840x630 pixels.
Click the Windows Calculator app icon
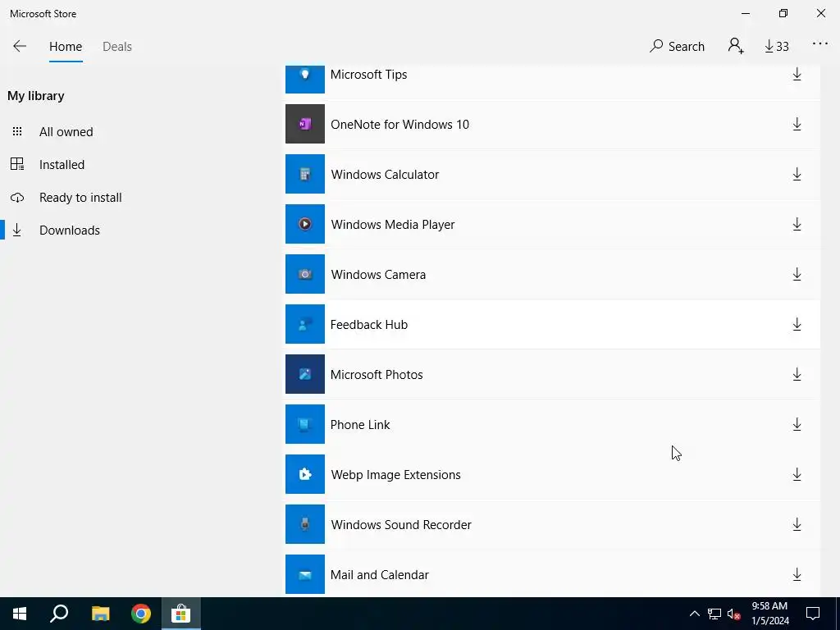pyautogui.click(x=305, y=174)
